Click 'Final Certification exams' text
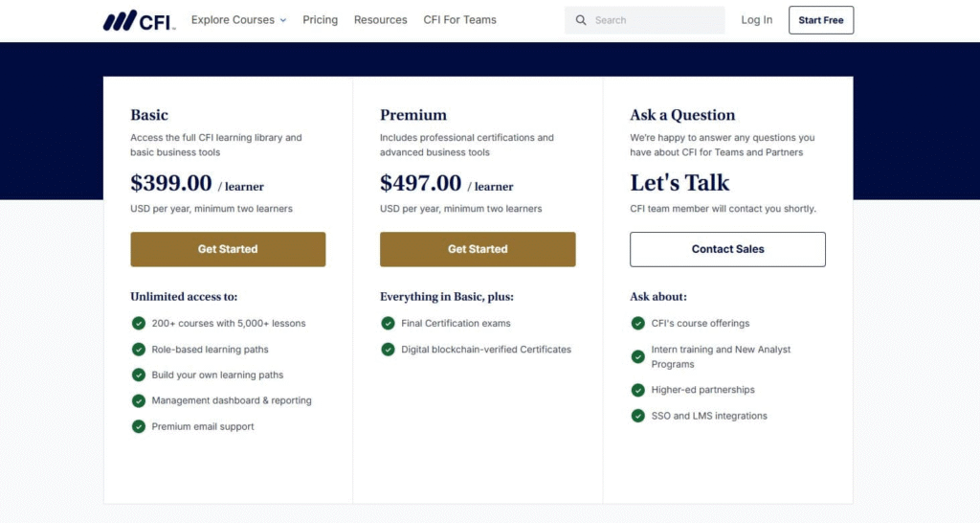980x523 pixels. coord(456,324)
